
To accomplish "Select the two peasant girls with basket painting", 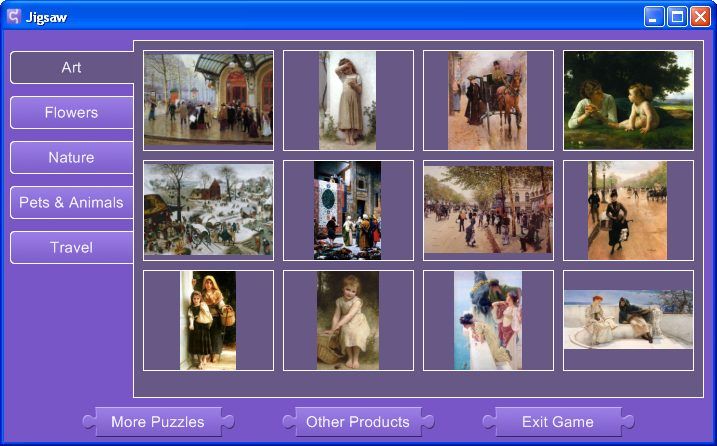I will tap(208, 320).
